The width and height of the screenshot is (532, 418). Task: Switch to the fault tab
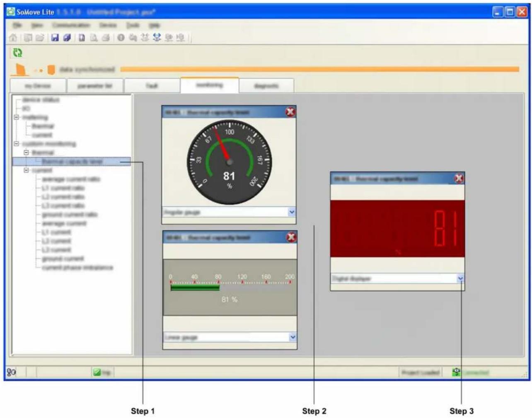(152, 86)
